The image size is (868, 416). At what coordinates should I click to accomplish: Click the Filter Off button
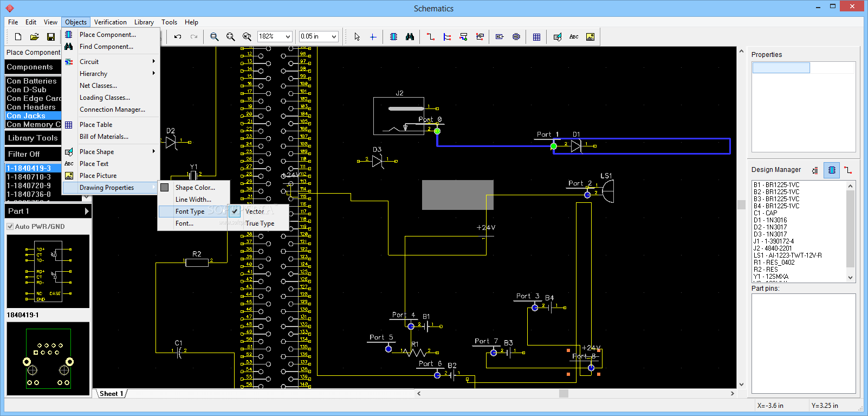[x=33, y=154]
